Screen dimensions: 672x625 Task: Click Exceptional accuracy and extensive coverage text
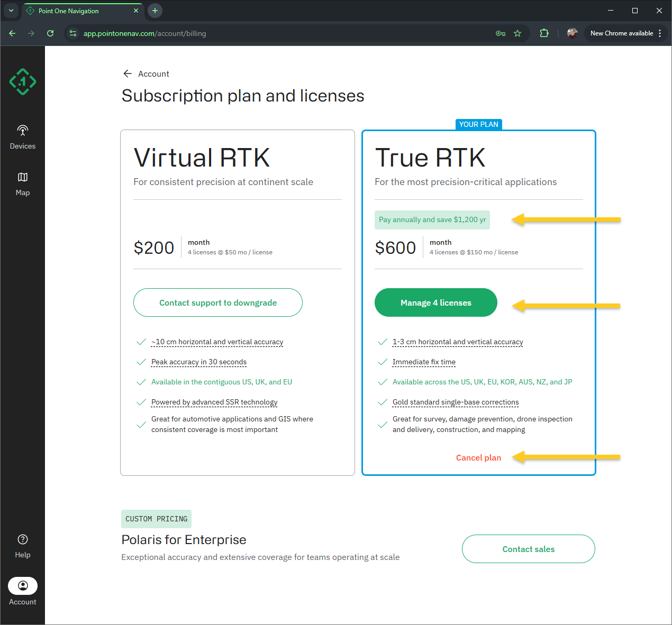click(x=260, y=557)
